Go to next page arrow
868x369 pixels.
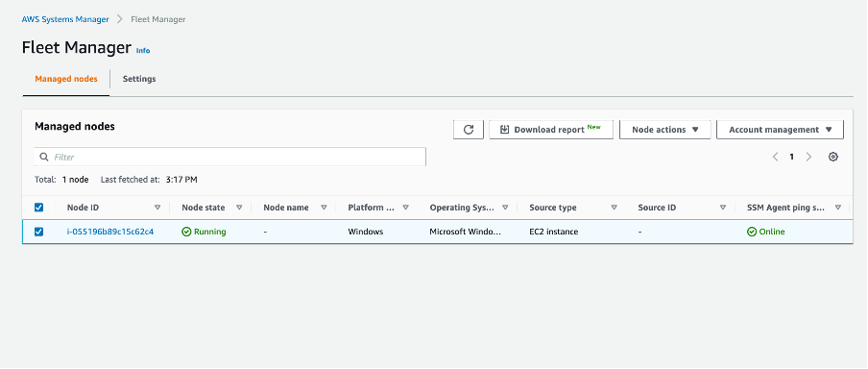pyautogui.click(x=808, y=157)
